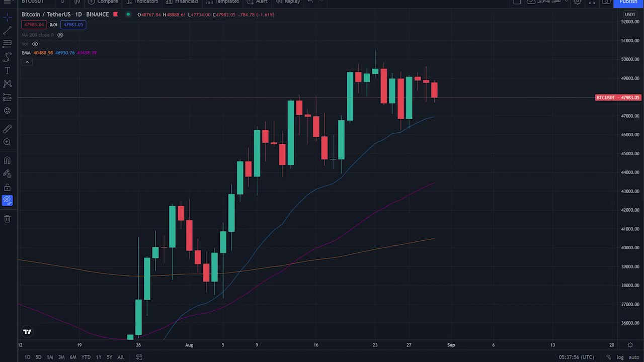Open the Emoji sticker tool
Image resolution: width=644 pixels, height=362 pixels.
click(x=7, y=111)
